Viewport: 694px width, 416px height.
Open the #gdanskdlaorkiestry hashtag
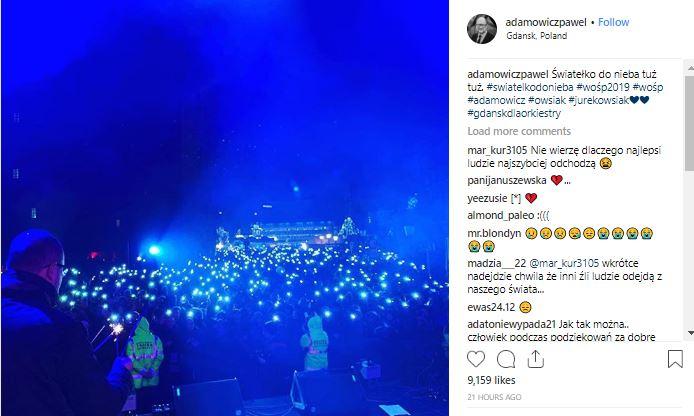[514, 113]
